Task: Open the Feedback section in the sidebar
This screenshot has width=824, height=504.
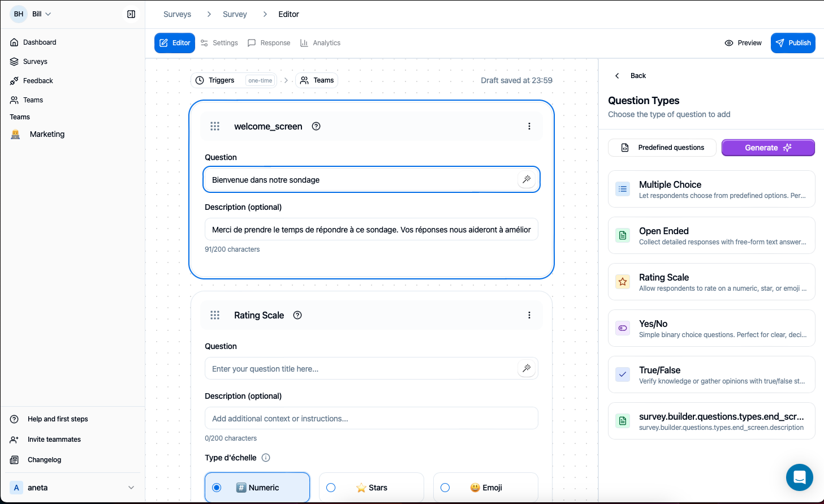Action: pos(39,80)
